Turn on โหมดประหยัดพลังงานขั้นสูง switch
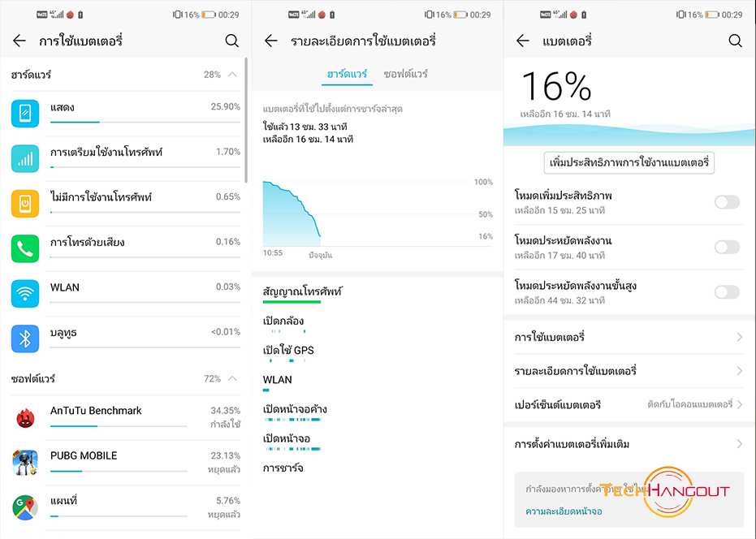Image resolution: width=756 pixels, height=539 pixels. [x=727, y=292]
